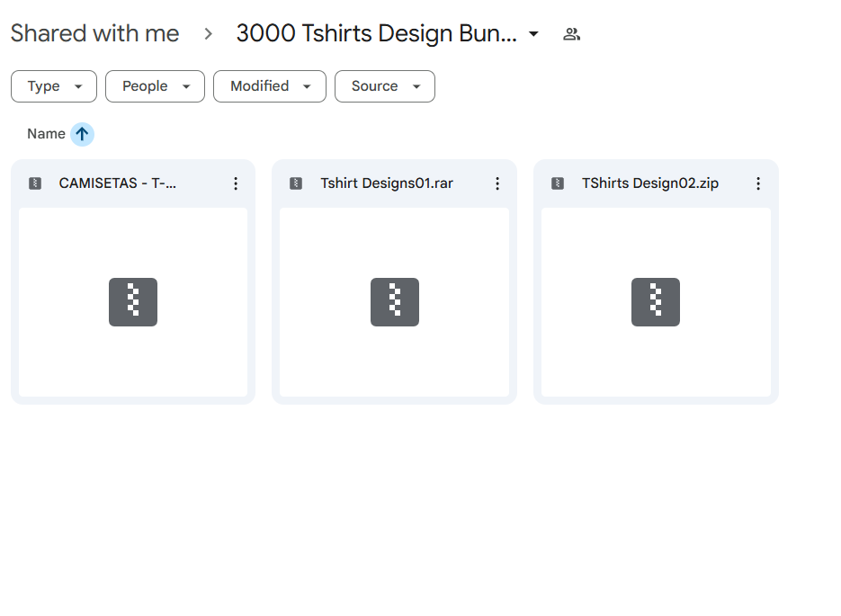841x616 pixels.
Task: Open the People filter dropdown
Action: 155,86
